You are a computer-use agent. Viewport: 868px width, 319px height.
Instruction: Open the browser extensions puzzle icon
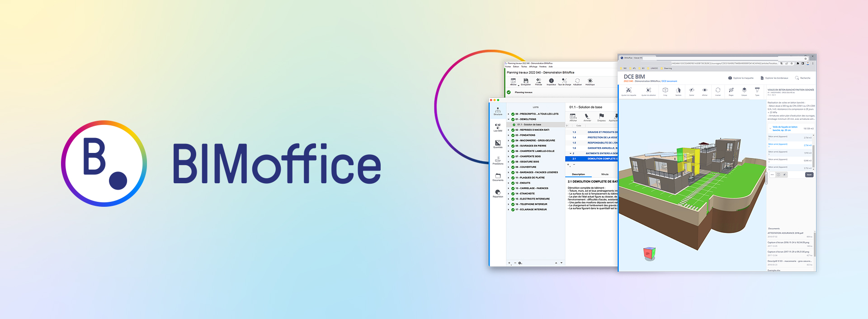click(x=797, y=63)
